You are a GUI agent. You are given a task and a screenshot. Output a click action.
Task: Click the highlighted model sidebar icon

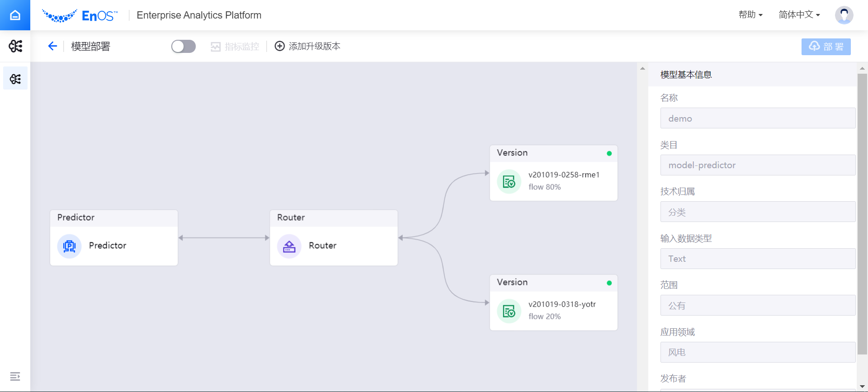click(x=15, y=79)
